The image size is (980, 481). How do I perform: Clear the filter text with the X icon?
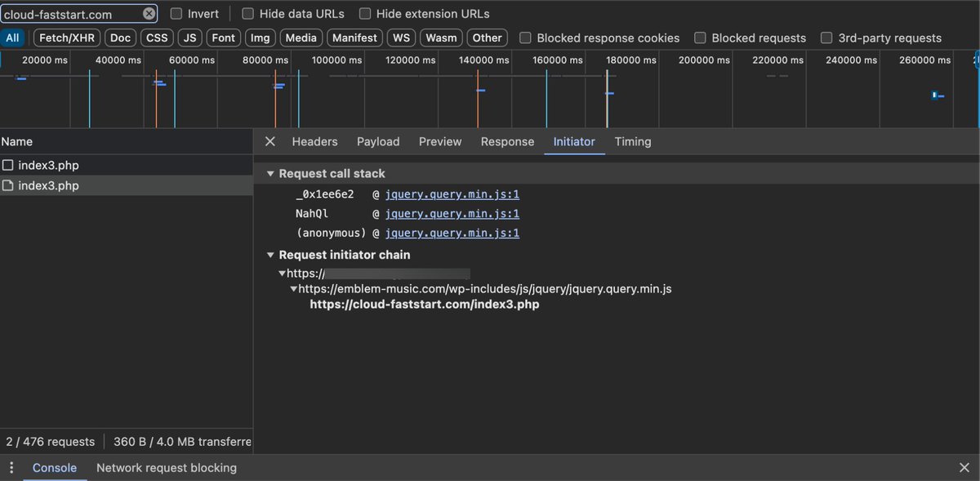(149, 14)
